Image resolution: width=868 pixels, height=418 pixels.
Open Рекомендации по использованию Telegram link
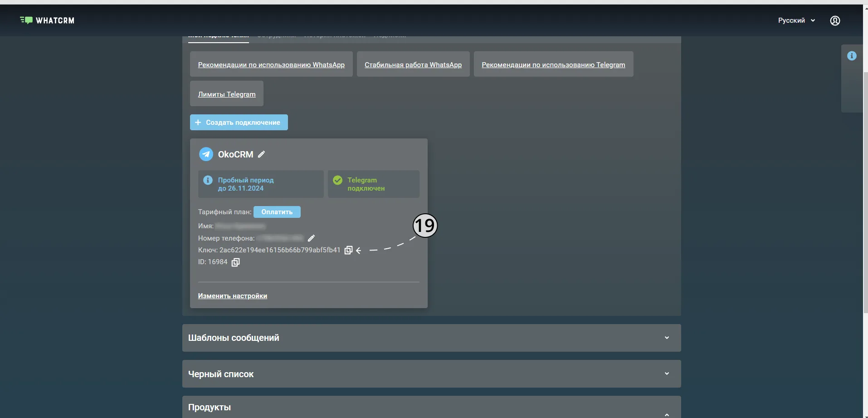553,64
